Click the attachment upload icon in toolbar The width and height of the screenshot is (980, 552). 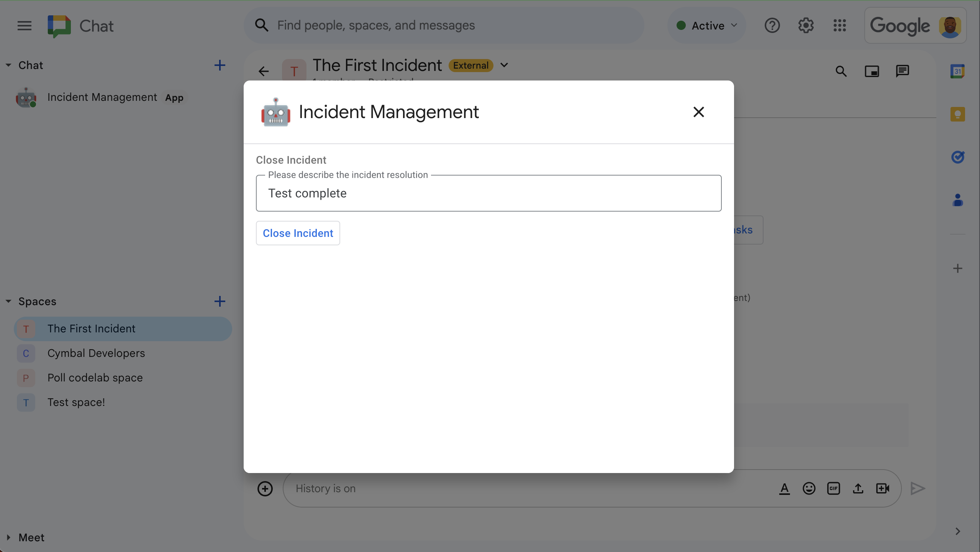pyautogui.click(x=858, y=488)
